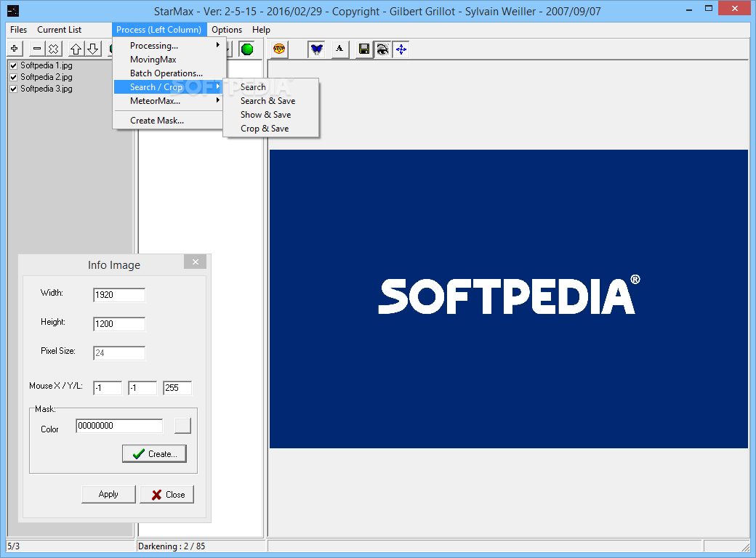
Task: Click the letter A text toolbar icon
Action: (x=340, y=49)
